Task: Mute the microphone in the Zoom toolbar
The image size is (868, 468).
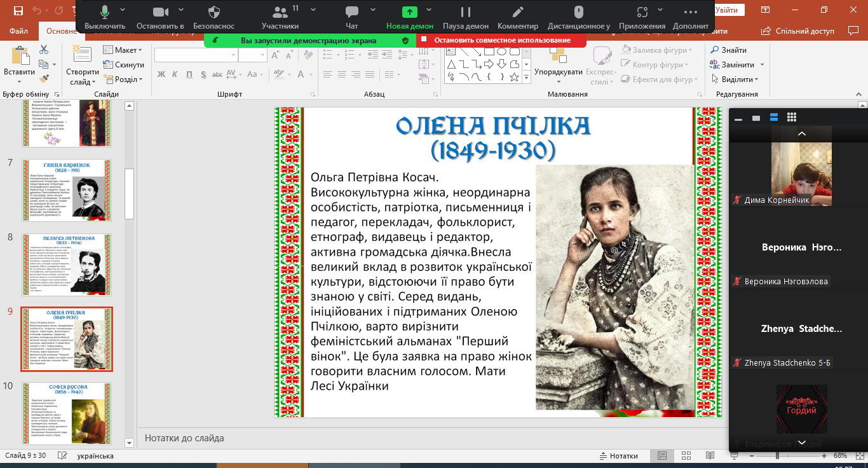Action: pos(105,13)
